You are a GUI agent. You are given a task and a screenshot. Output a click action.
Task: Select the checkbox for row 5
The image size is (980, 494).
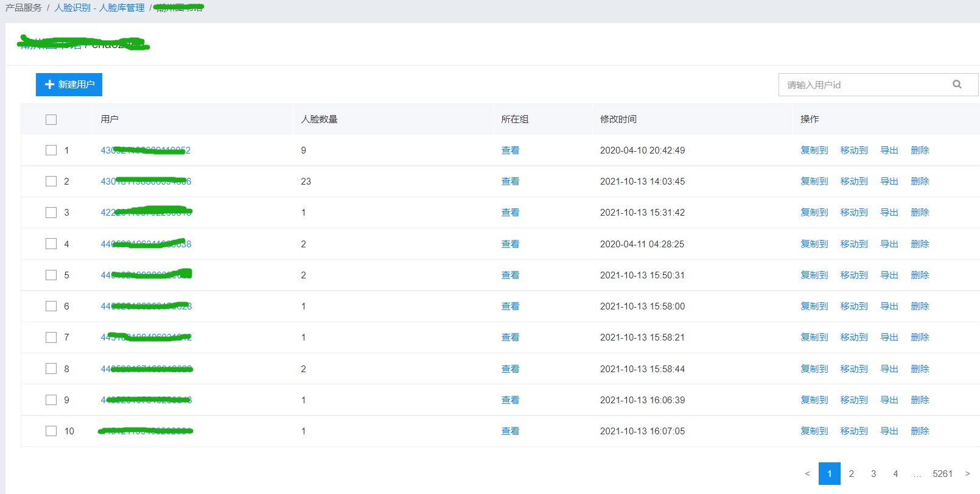click(x=51, y=275)
